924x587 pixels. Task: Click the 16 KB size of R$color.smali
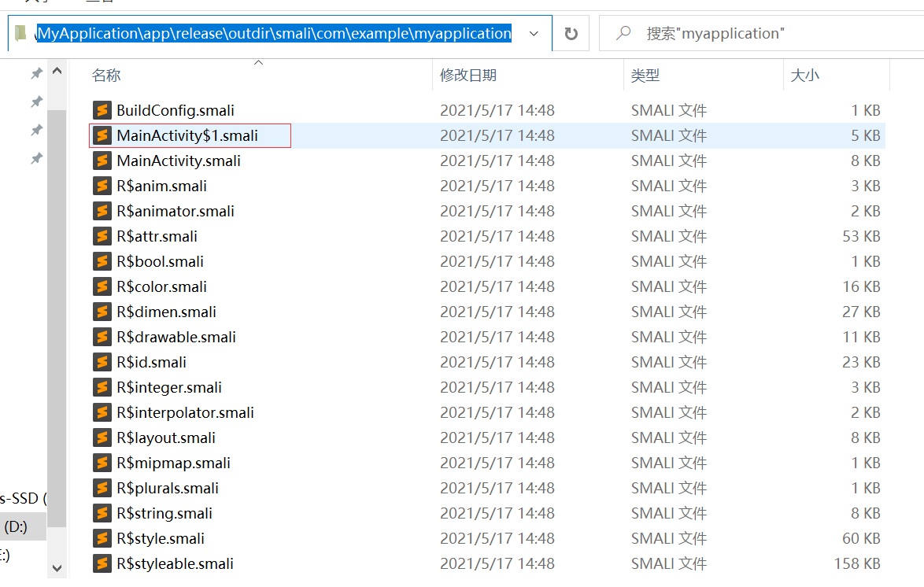[861, 286]
